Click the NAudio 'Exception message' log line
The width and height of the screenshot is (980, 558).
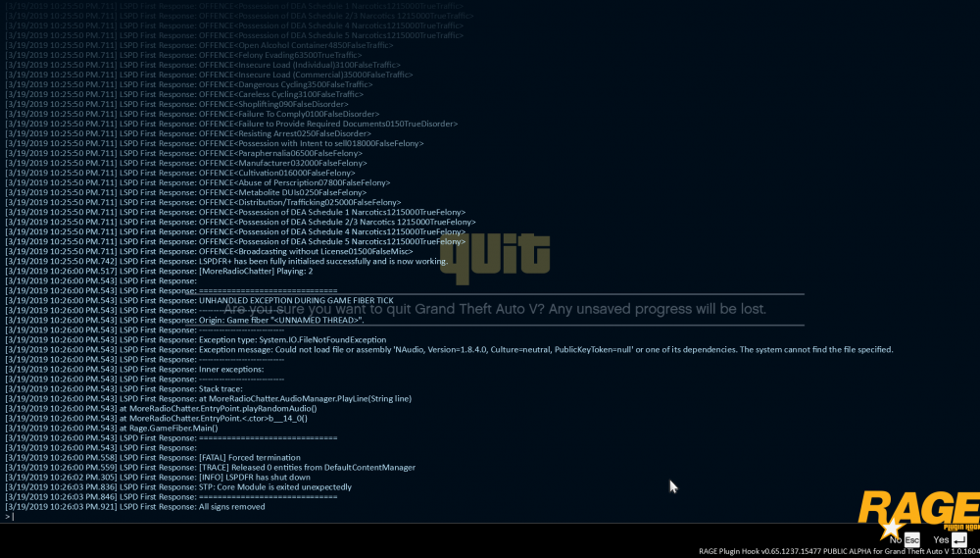click(449, 349)
